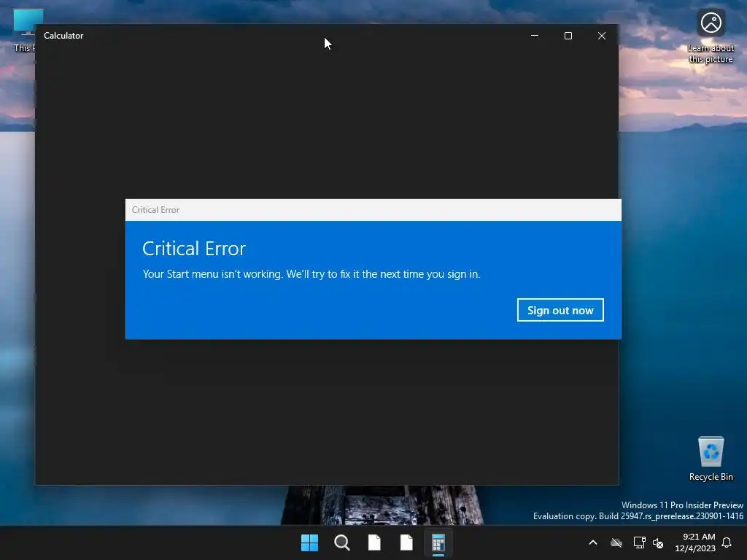Click the OneDrive cloud icon in tray
Viewport: 747px width, 560px height.
pyautogui.click(x=616, y=542)
